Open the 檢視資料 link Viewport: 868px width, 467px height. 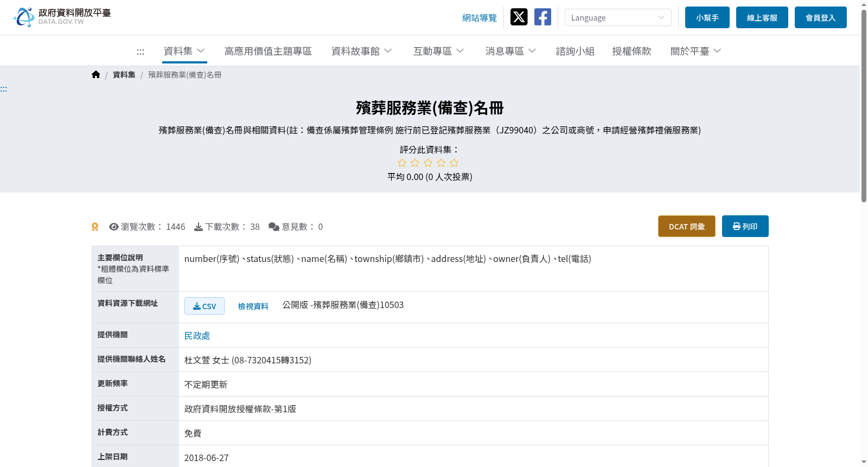pyautogui.click(x=253, y=306)
